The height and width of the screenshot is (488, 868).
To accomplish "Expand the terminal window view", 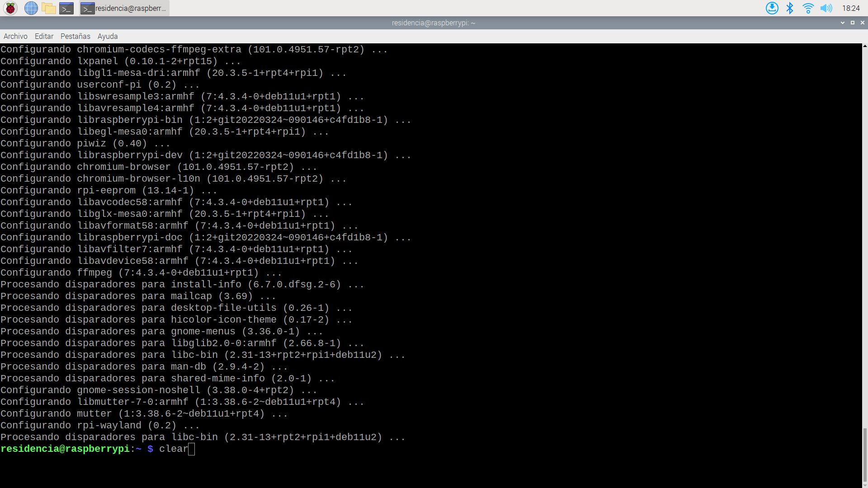I will [853, 23].
